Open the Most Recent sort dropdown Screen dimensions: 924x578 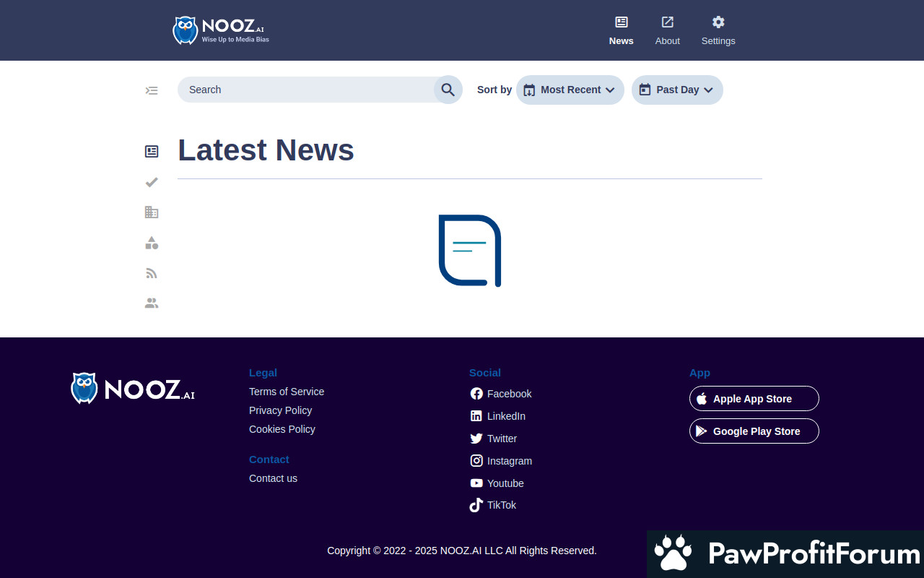coord(570,90)
